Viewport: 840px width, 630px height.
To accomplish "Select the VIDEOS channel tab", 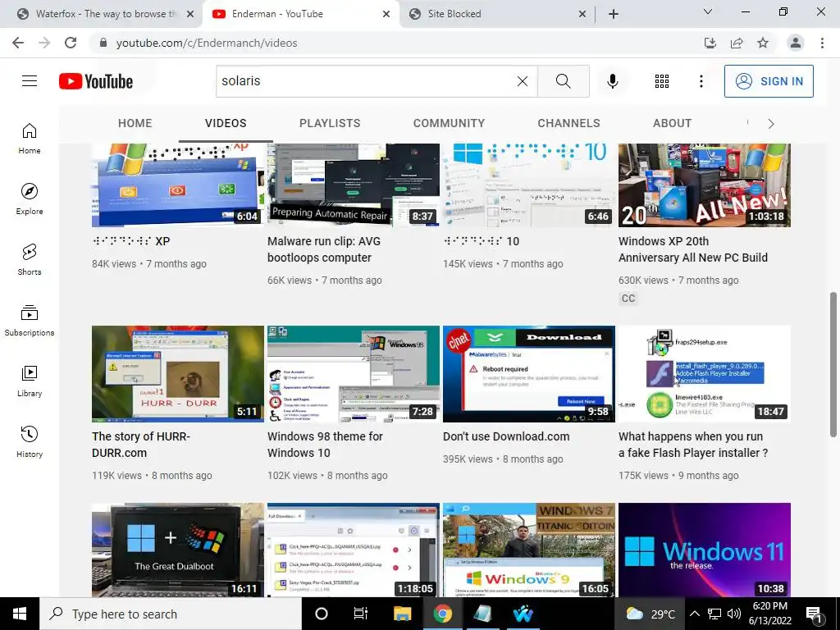I will click(x=226, y=123).
